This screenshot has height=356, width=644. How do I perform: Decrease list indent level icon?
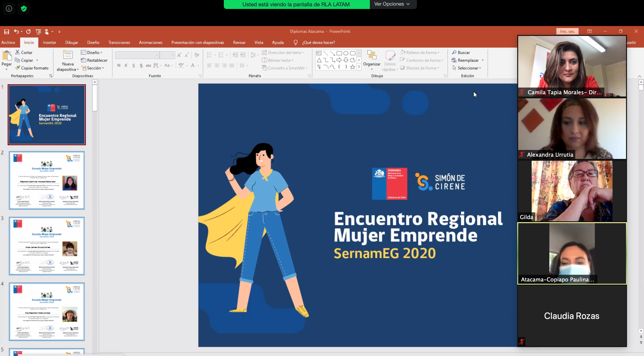[235, 55]
